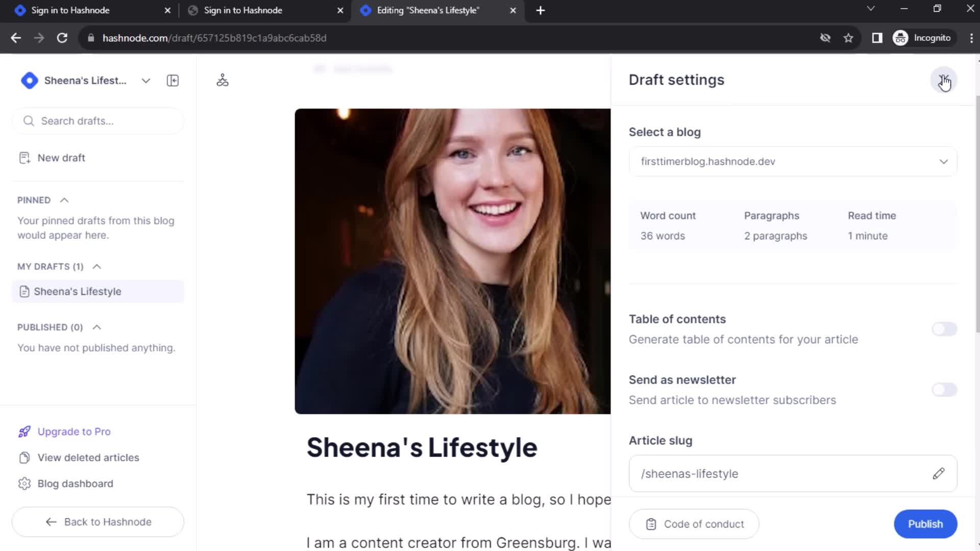The height and width of the screenshot is (551, 980).
Task: Collapse the PINNED section
Action: [x=64, y=200]
